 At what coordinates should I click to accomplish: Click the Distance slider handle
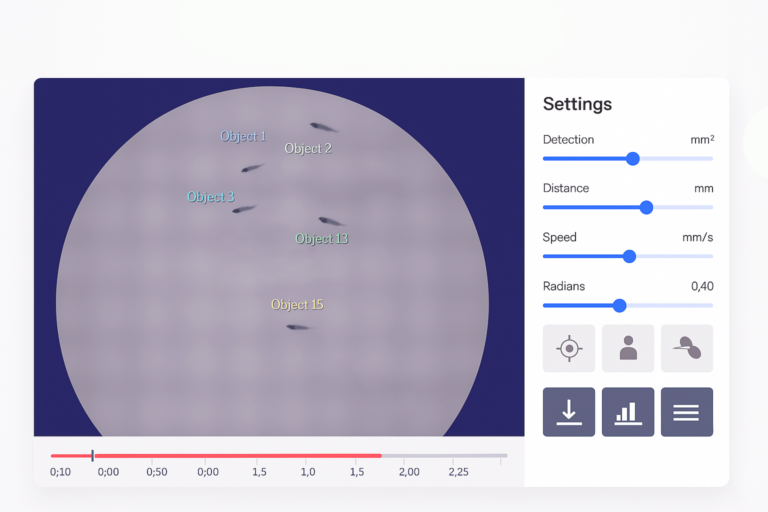tap(647, 208)
